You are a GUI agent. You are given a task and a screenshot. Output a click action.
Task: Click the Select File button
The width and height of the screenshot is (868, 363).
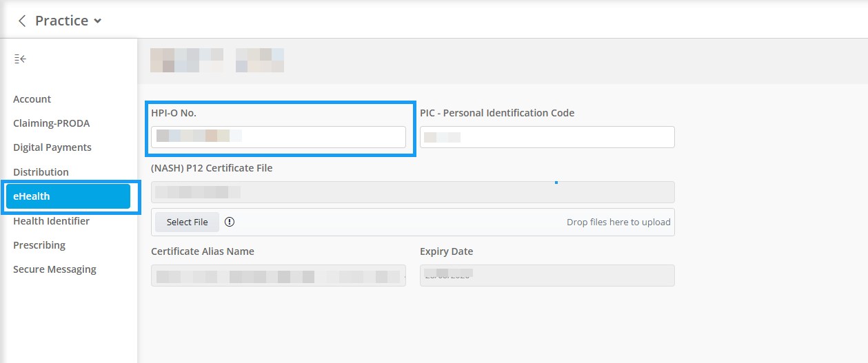pos(187,222)
